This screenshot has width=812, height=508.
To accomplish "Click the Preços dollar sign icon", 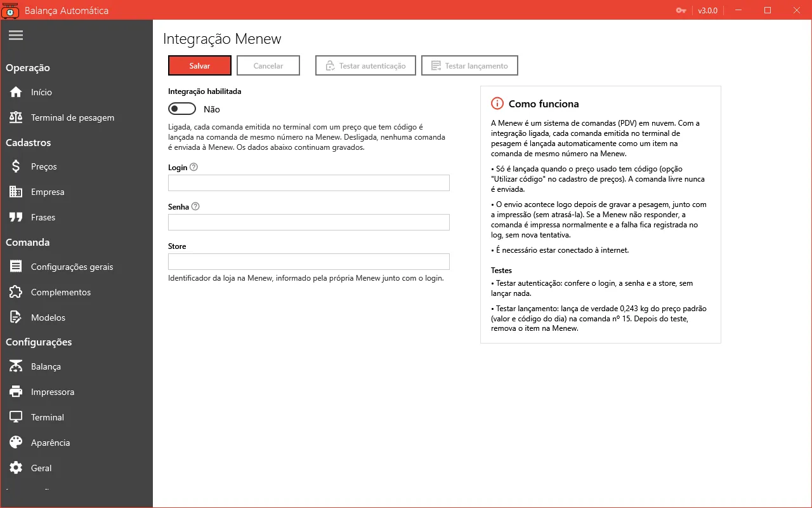I will click(x=16, y=166).
